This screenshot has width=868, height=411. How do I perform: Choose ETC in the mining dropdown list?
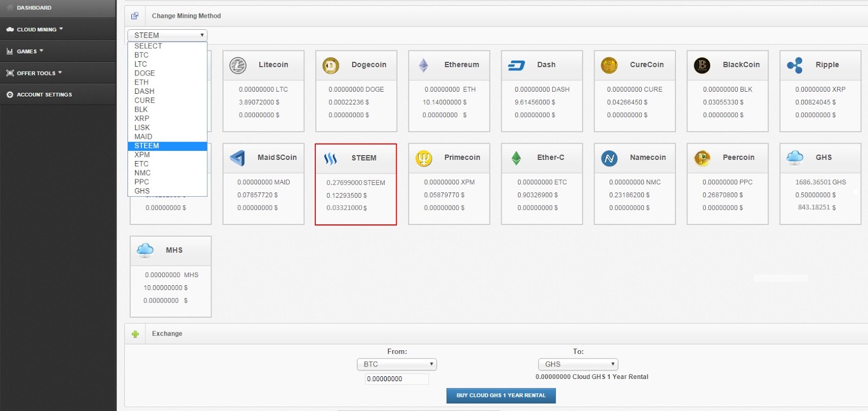(168, 164)
